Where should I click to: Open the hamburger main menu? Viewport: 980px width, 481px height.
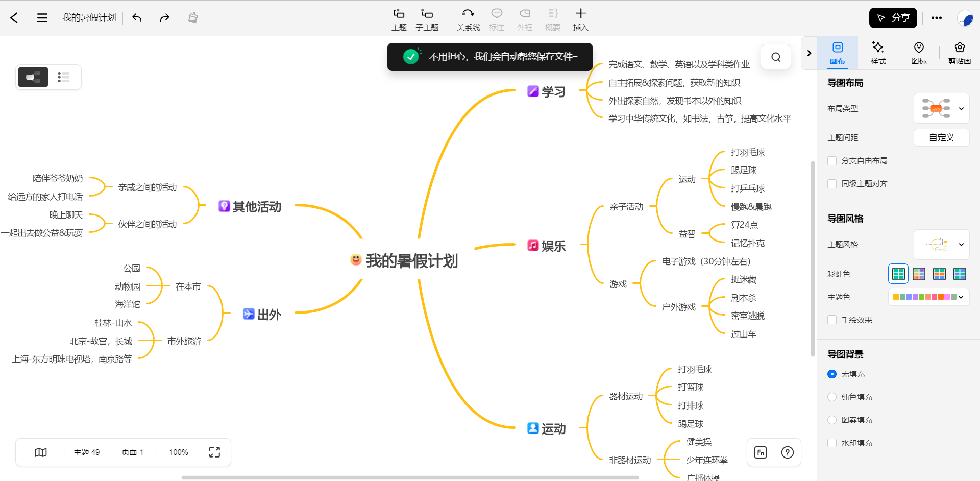[42, 18]
